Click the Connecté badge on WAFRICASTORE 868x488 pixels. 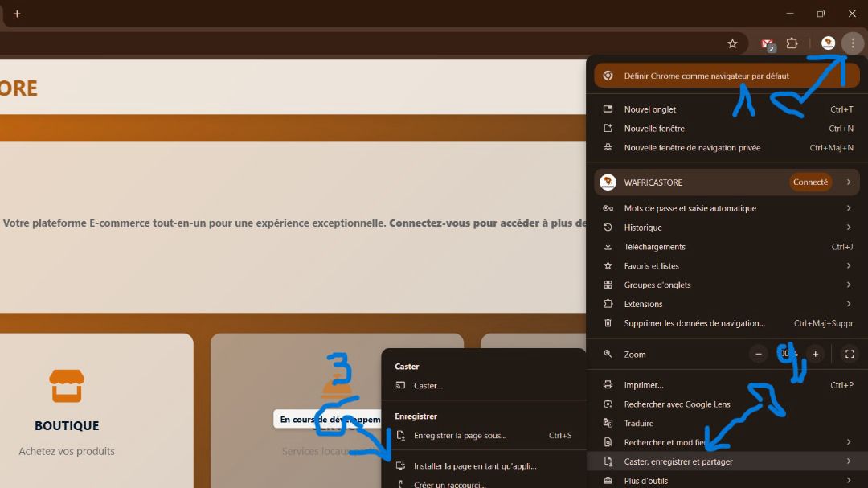tap(810, 182)
